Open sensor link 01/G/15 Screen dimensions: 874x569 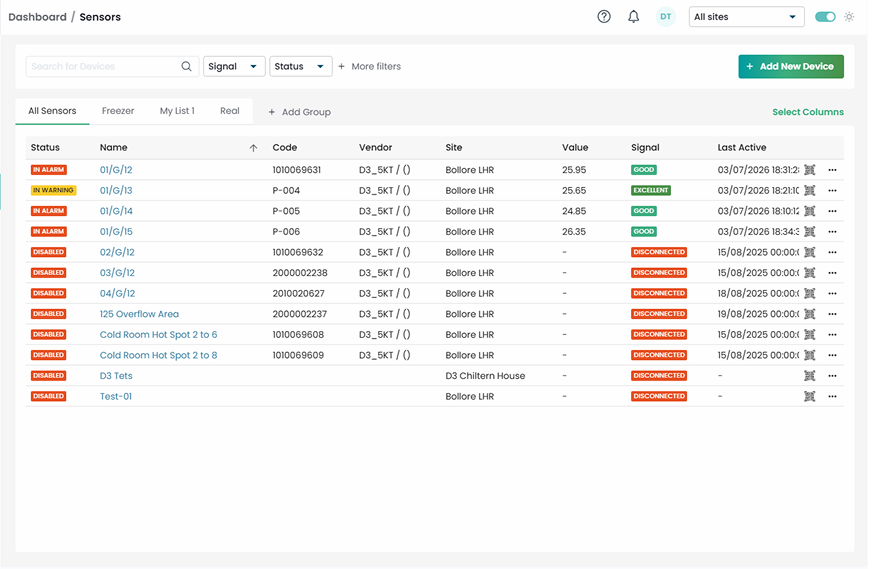pyautogui.click(x=116, y=232)
